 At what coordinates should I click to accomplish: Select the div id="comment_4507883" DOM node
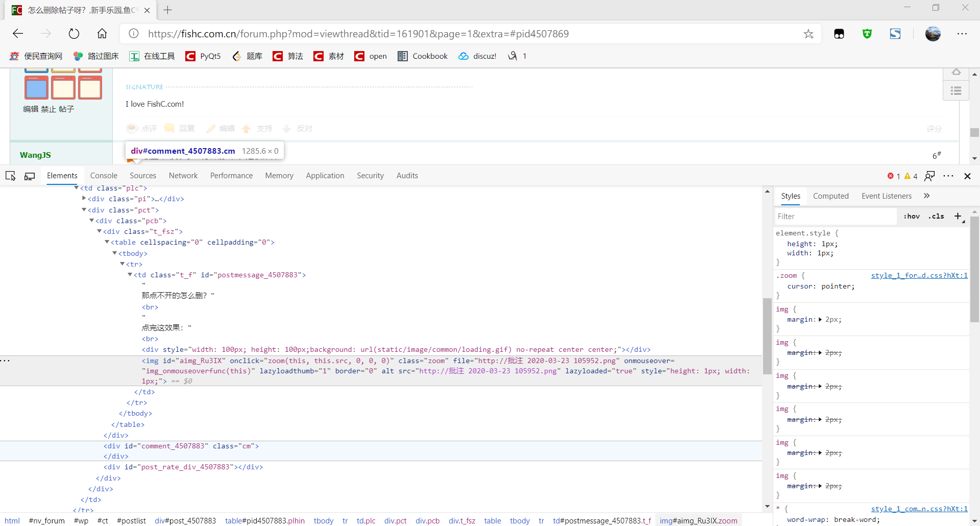click(x=181, y=446)
